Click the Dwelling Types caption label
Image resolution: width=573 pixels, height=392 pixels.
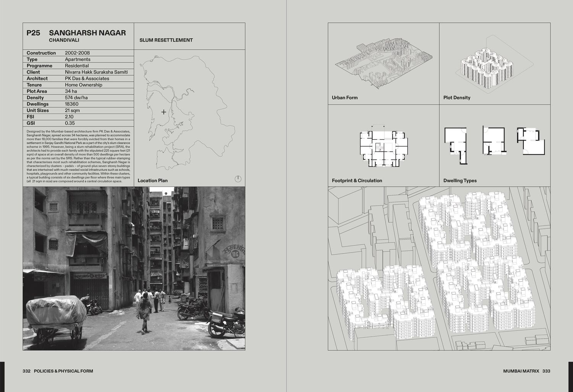pyautogui.click(x=460, y=181)
